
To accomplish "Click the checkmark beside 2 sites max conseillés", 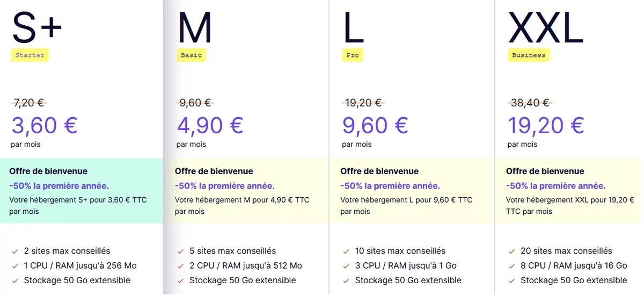I will point(14,251).
